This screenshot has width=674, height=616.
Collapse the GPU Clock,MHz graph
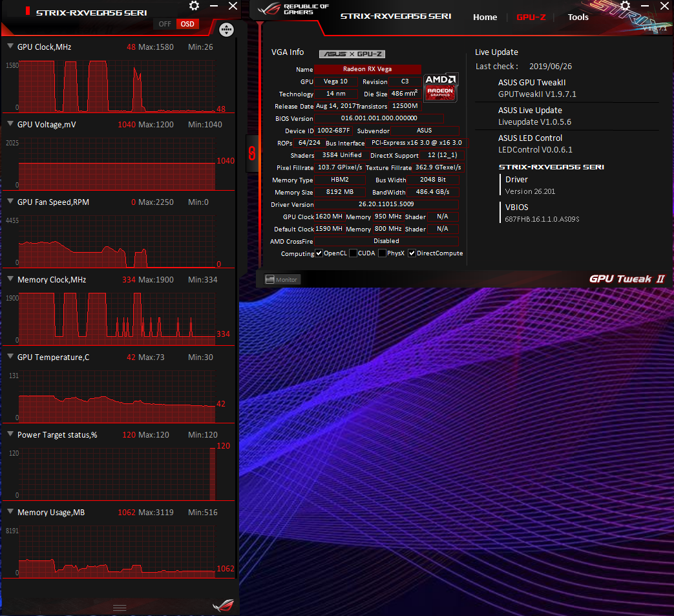tap(10, 46)
